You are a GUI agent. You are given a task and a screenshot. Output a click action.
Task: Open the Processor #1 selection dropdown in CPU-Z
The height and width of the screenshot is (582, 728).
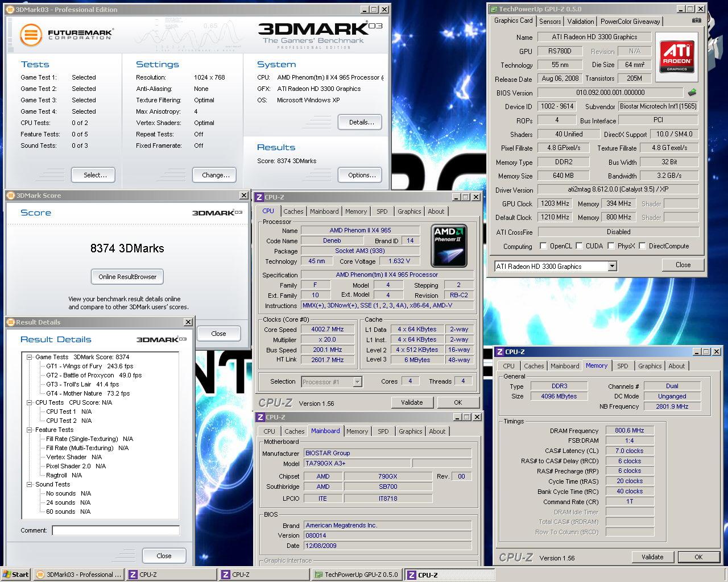(357, 382)
